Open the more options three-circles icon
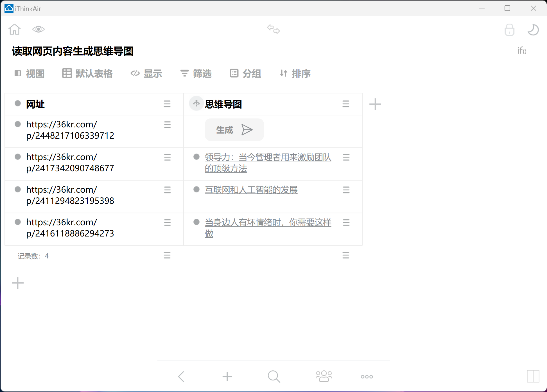 367,377
